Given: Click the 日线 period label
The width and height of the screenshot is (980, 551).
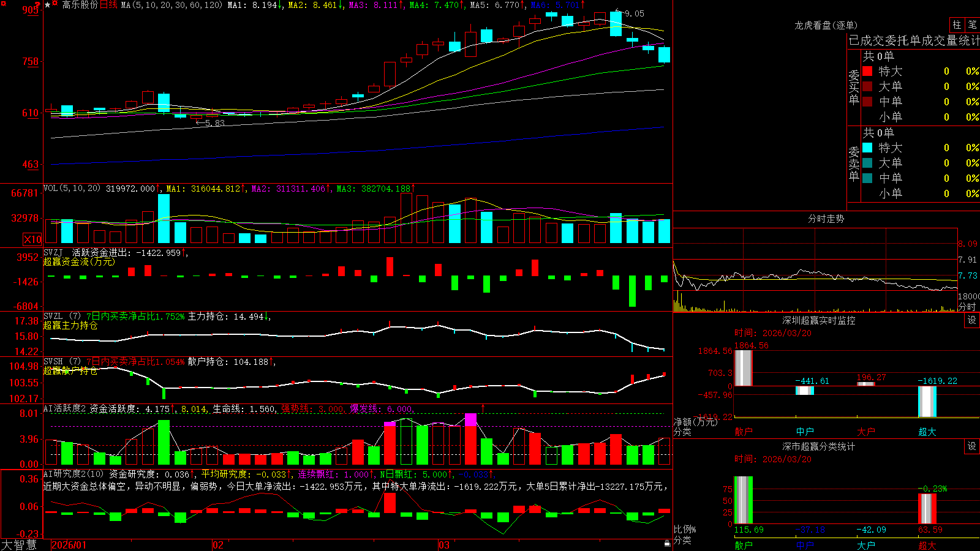Looking at the screenshot, I should pyautogui.click(x=108, y=5).
